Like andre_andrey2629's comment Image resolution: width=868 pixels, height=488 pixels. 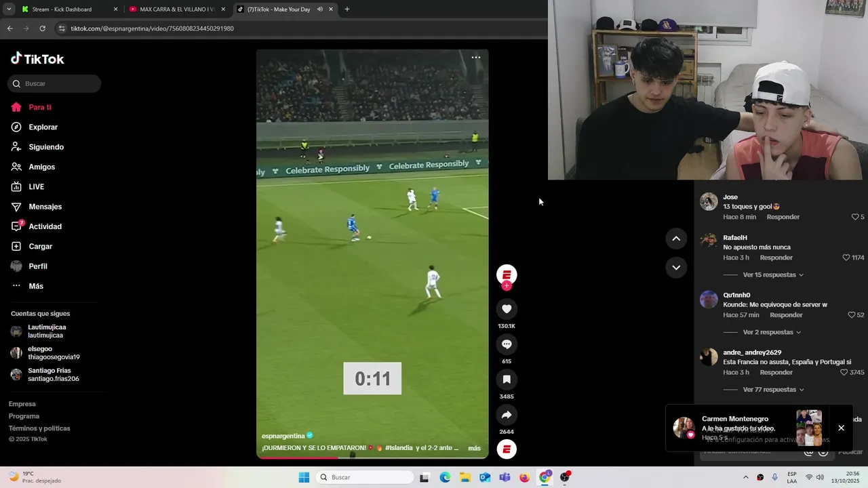pos(844,373)
